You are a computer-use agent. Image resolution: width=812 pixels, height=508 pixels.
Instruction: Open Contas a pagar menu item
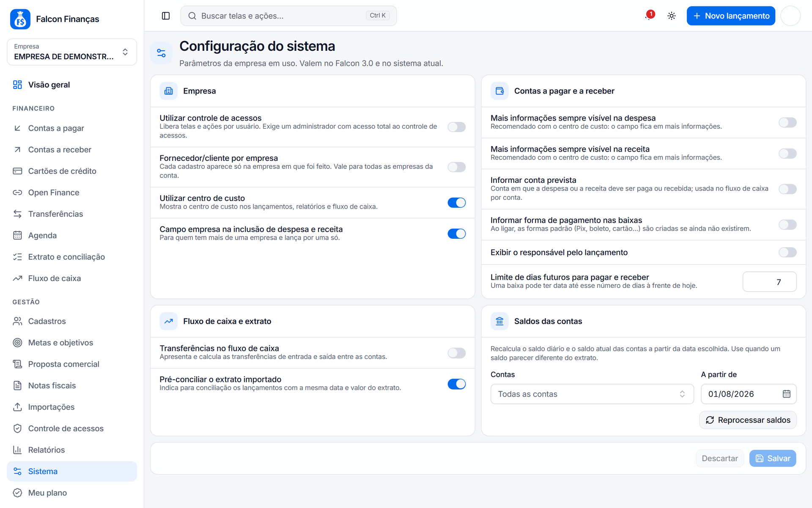(x=72, y=128)
